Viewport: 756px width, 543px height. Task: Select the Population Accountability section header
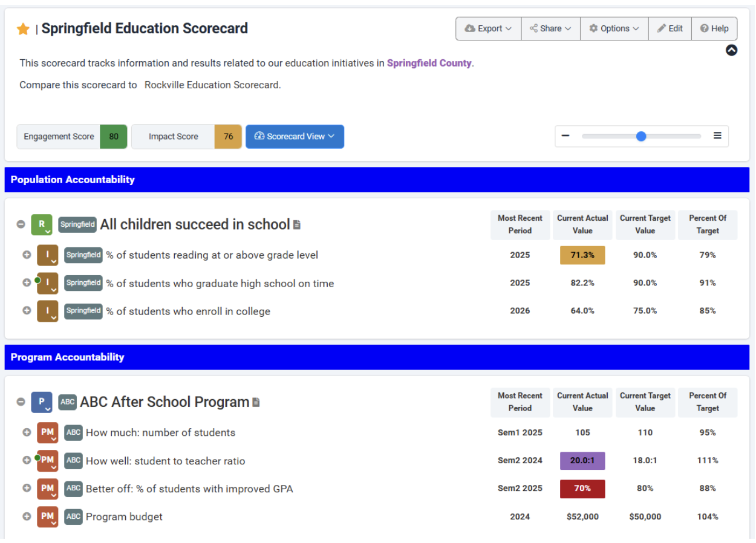click(377, 180)
